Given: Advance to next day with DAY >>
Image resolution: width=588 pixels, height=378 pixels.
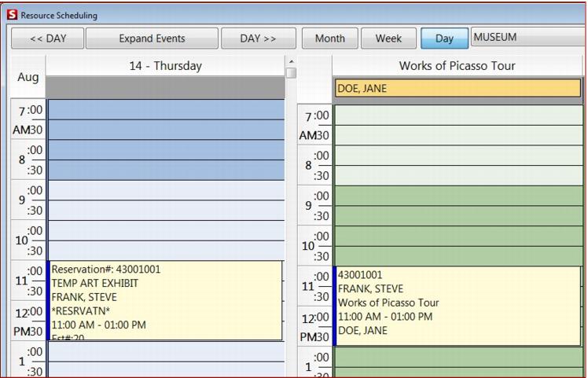Looking at the screenshot, I should tap(259, 39).
